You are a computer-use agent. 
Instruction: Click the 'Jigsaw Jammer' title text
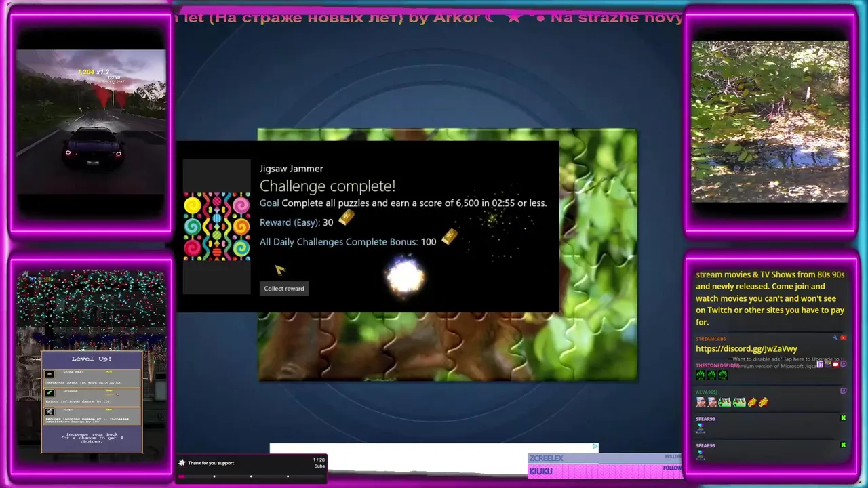292,169
